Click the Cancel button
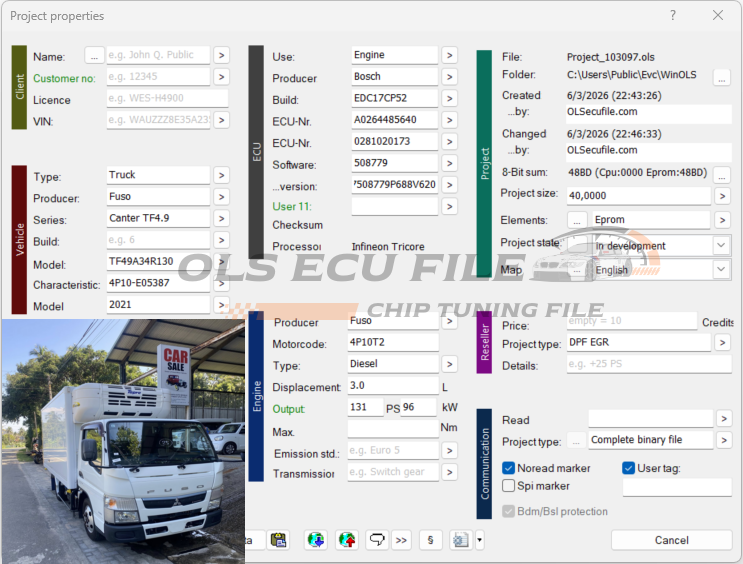This screenshot has height=564, width=743. tap(671, 540)
